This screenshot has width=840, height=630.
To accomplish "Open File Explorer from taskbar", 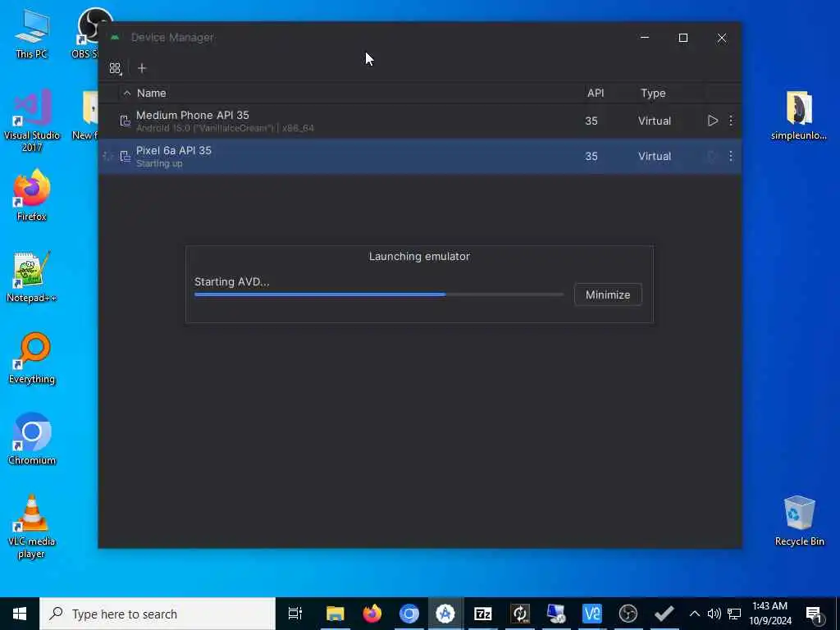I will 336,614.
